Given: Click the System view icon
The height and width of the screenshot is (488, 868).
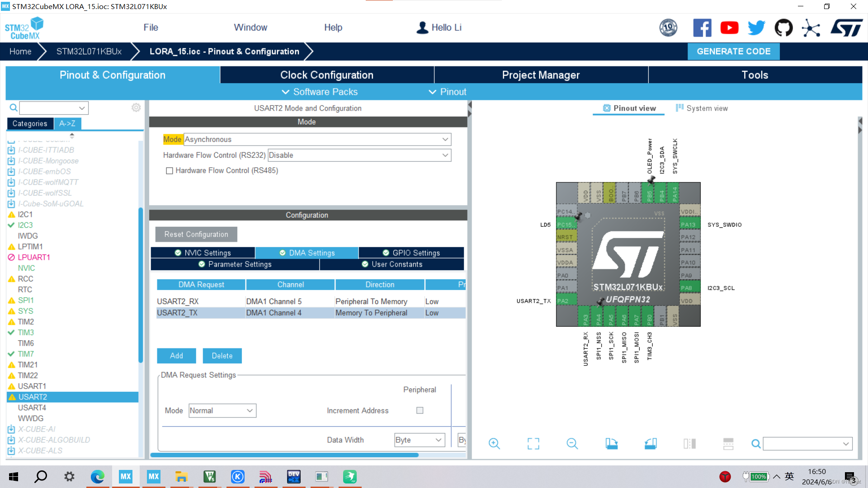Looking at the screenshot, I should tap(702, 108).
